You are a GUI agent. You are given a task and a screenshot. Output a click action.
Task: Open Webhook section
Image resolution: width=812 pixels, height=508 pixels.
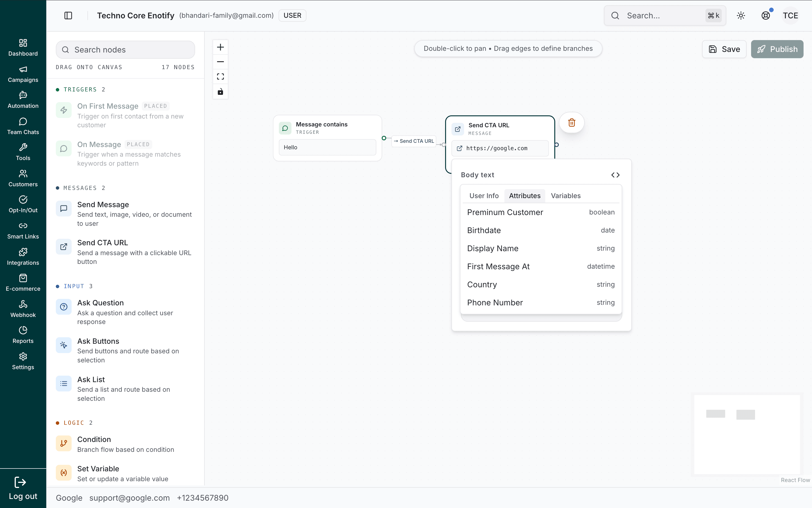[23, 309]
